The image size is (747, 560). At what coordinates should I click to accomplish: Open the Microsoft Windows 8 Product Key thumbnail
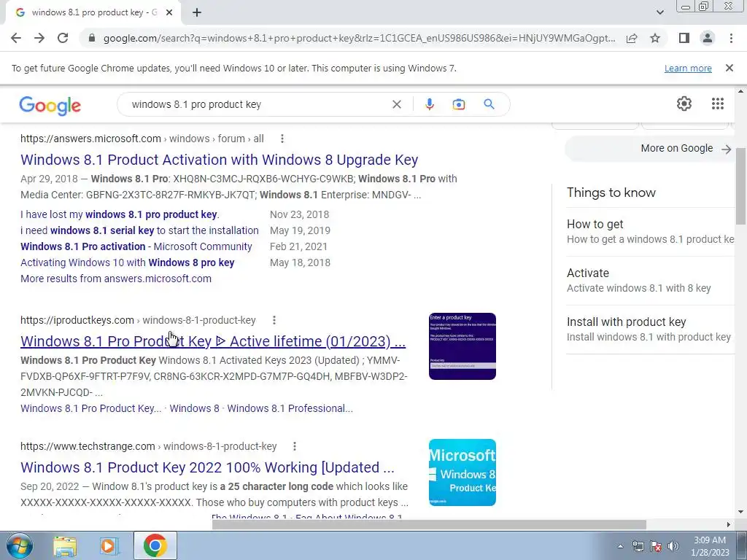pos(462,472)
